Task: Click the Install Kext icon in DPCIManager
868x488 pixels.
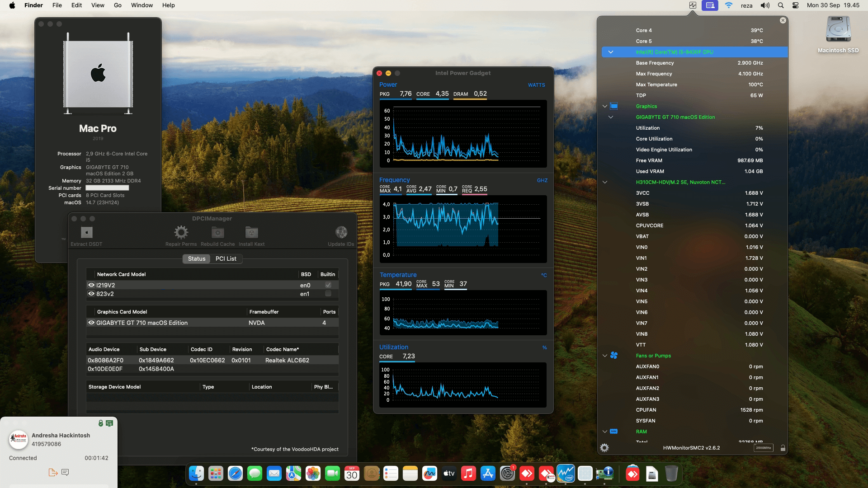Action: [251, 232]
